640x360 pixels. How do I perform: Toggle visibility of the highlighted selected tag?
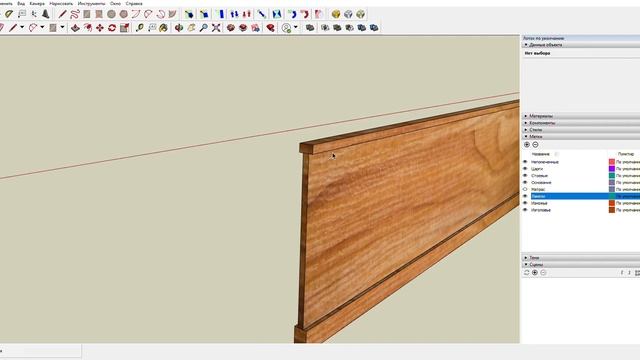tap(525, 196)
